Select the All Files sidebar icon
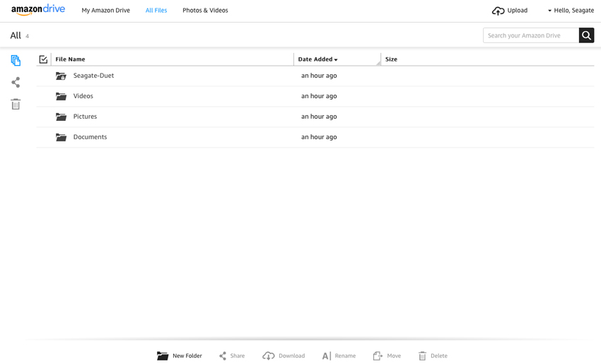Screen dimensions: 601x364 [x=16, y=60]
